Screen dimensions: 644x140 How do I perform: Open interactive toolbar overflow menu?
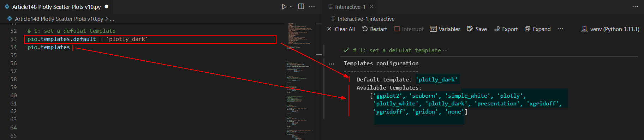[560, 29]
